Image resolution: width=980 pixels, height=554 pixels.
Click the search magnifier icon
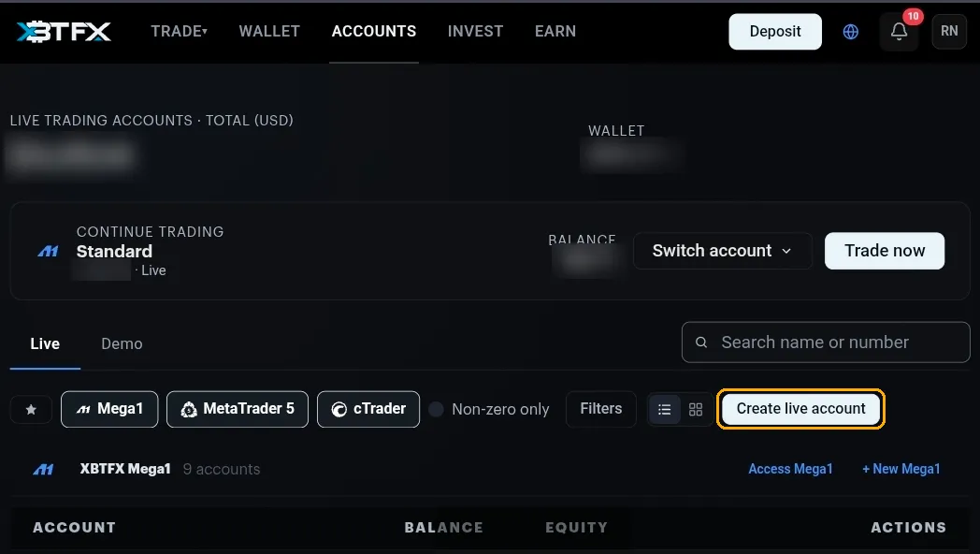[x=701, y=342]
